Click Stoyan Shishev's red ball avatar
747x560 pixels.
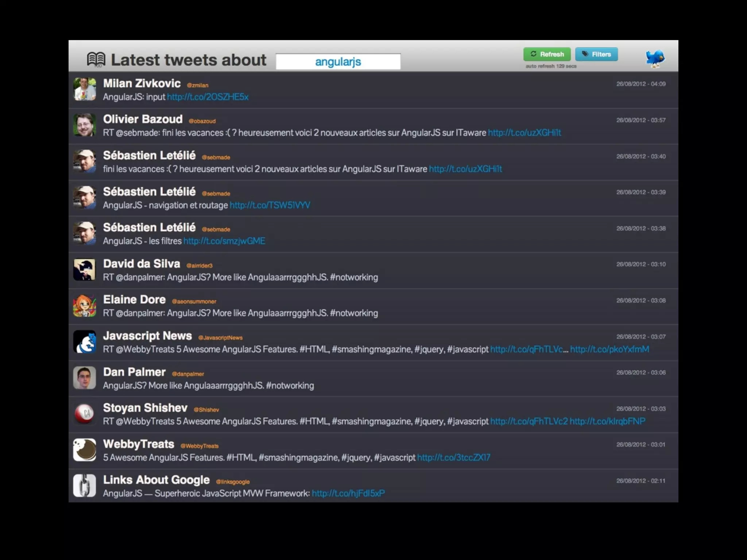pyautogui.click(x=85, y=414)
